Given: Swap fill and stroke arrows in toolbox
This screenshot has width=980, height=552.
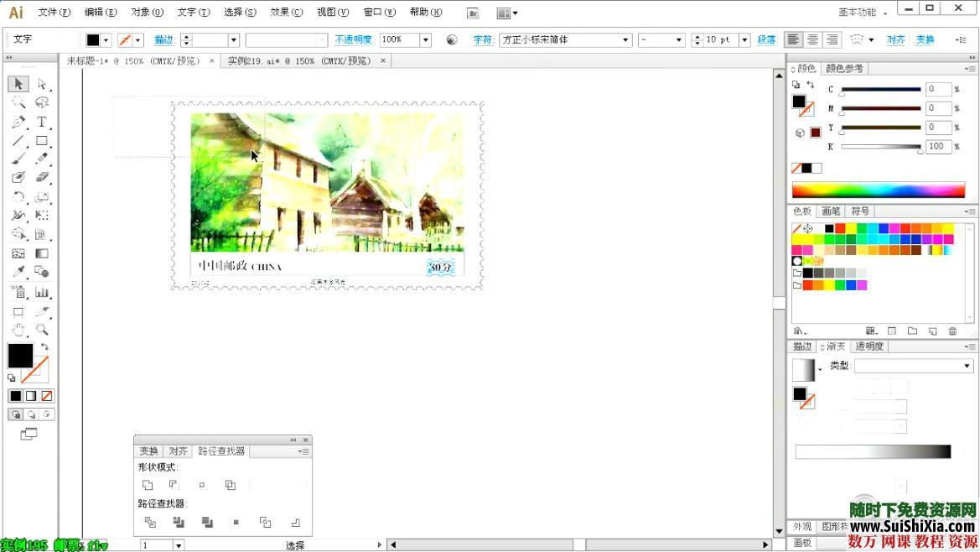Looking at the screenshot, I should tap(44, 347).
